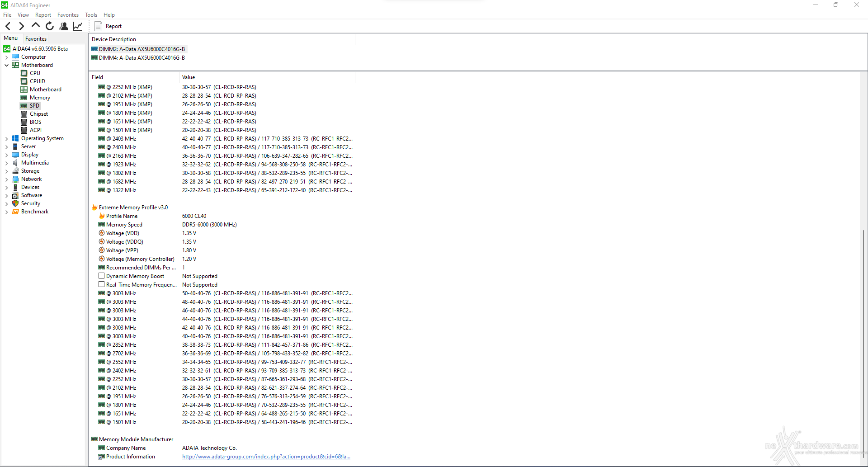868x467 pixels.
Task: Open the Memory tree node
Action: 40,98
